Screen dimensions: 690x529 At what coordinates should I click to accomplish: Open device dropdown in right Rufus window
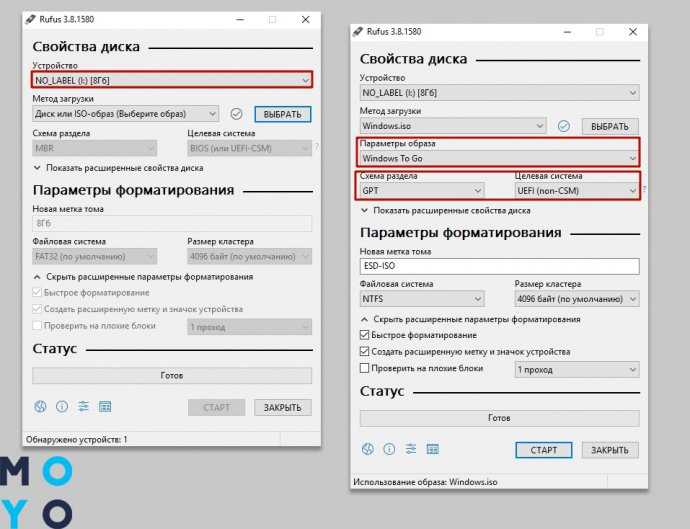pos(499,92)
